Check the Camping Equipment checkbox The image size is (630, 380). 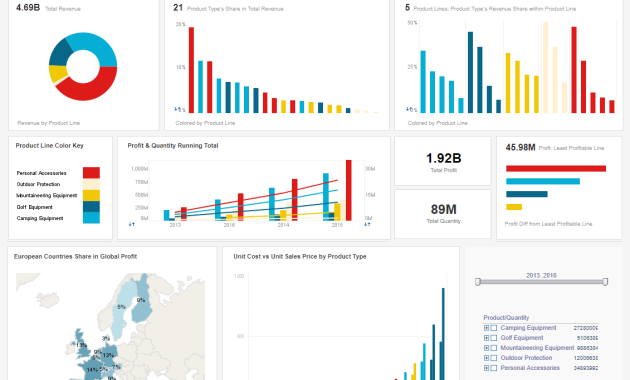(494, 328)
